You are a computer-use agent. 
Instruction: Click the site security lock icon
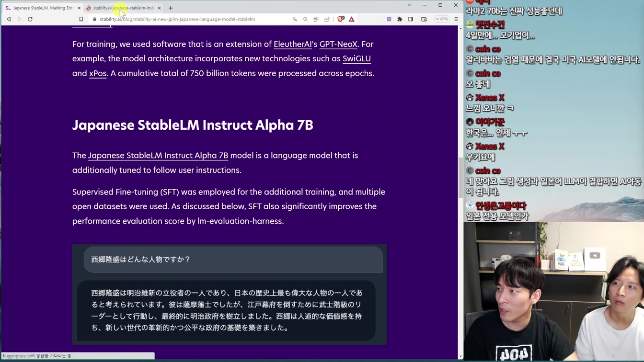94,19
